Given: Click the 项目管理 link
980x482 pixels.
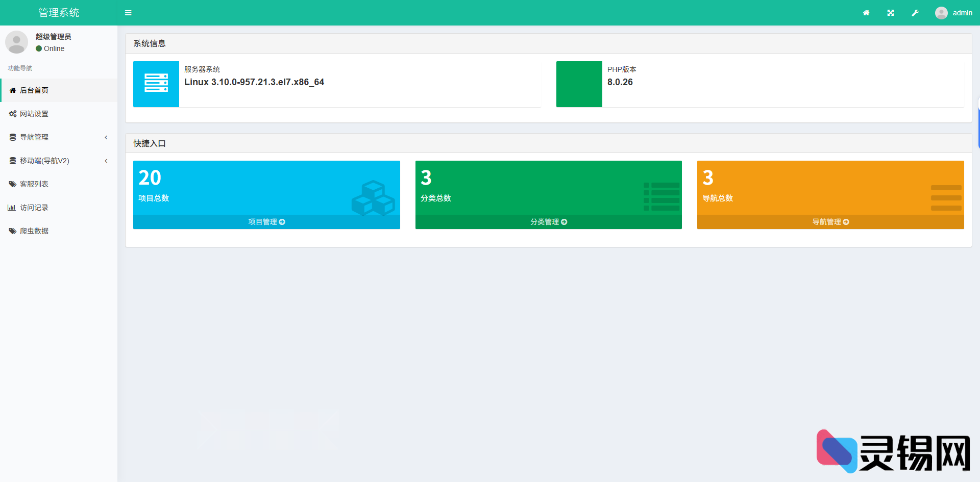Looking at the screenshot, I should pos(266,222).
